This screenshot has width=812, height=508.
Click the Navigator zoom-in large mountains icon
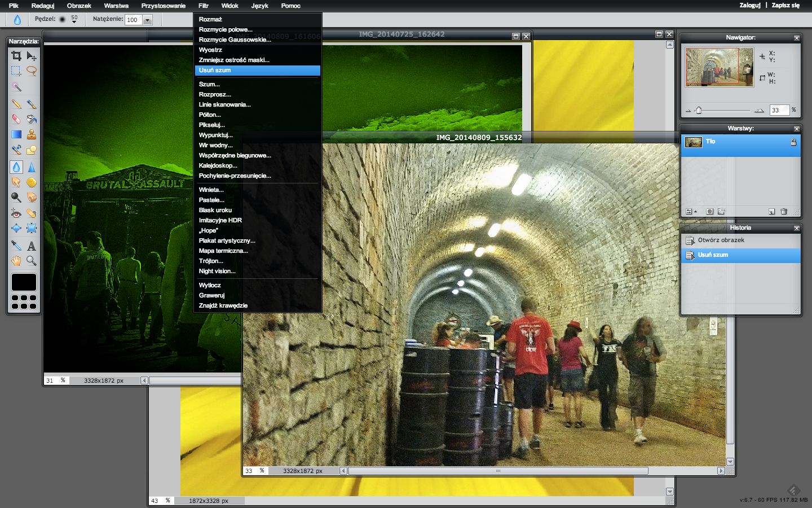(x=759, y=110)
